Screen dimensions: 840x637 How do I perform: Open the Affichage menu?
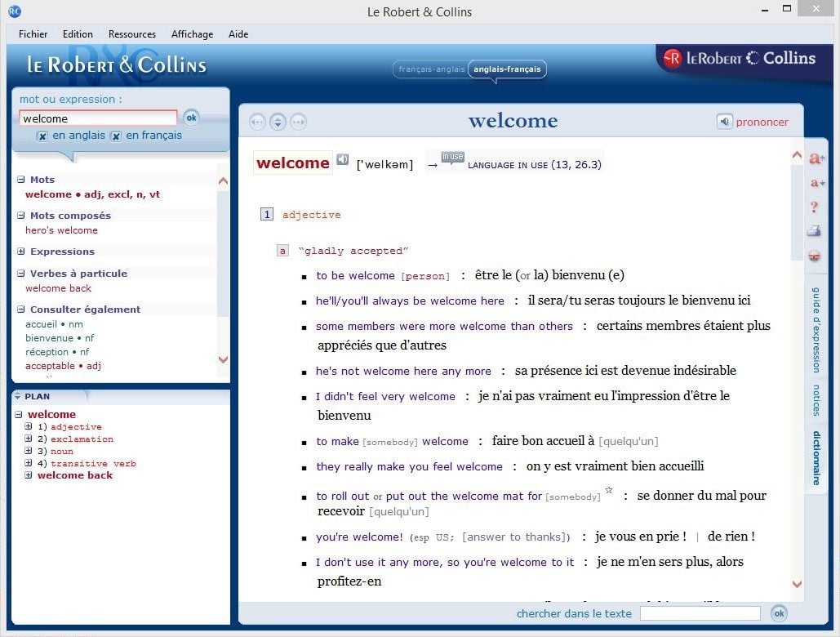tap(192, 34)
